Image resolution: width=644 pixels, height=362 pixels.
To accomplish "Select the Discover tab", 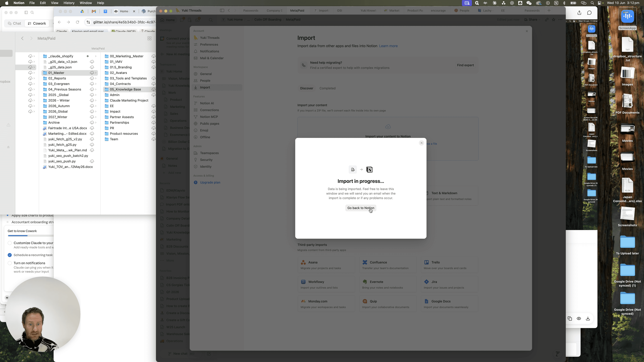I will [307, 88].
